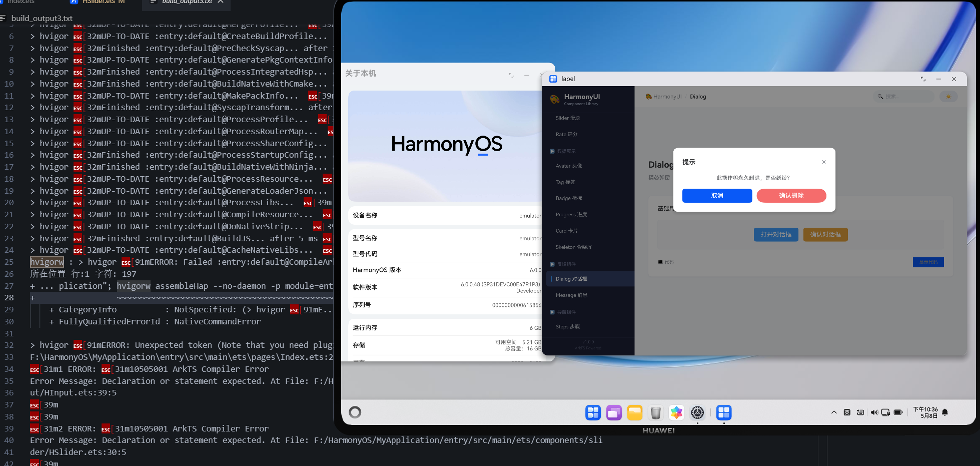980x466 pixels.
Task: Click the label window's title bar app icon
Action: (553, 79)
